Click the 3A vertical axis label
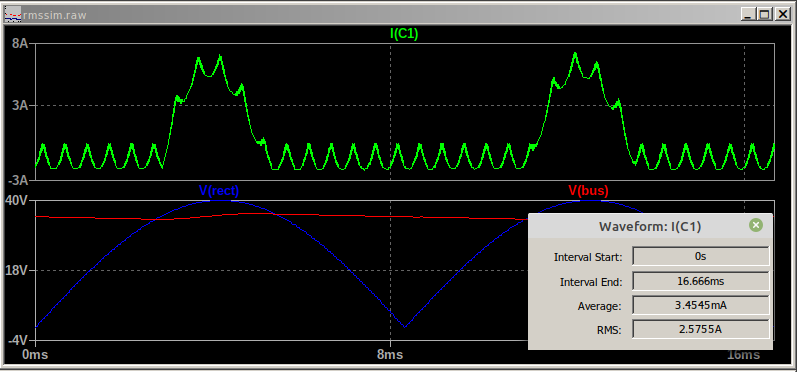Image resolution: width=797 pixels, height=372 pixels. click(20, 106)
